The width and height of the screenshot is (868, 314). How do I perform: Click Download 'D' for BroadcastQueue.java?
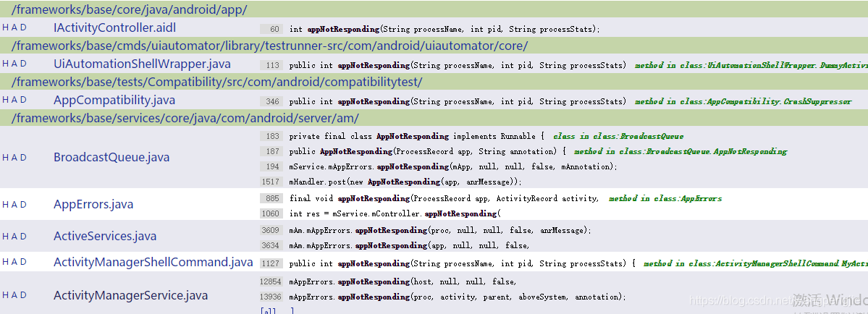click(x=23, y=157)
